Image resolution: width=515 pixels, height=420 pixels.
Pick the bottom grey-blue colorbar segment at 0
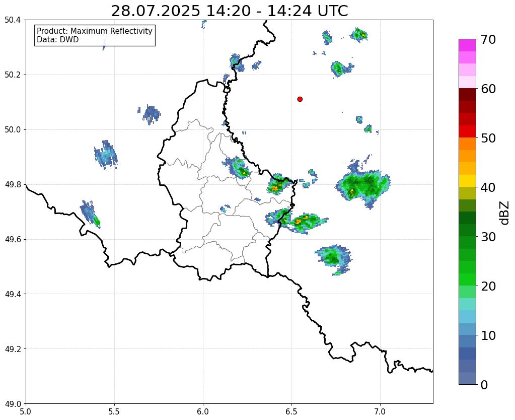[x=467, y=378]
